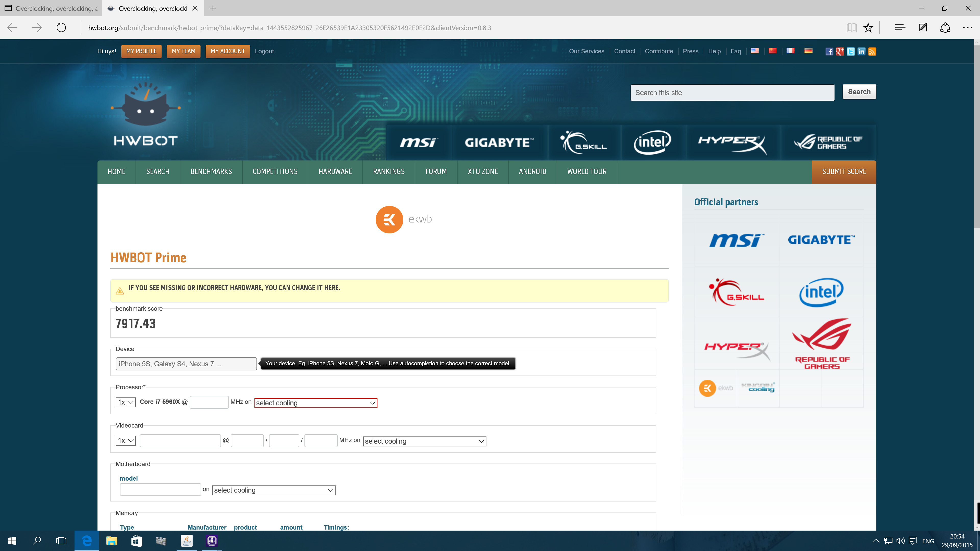Viewport: 980px width, 551px height.
Task: Open the Google Plus social icon
Action: coord(840,51)
